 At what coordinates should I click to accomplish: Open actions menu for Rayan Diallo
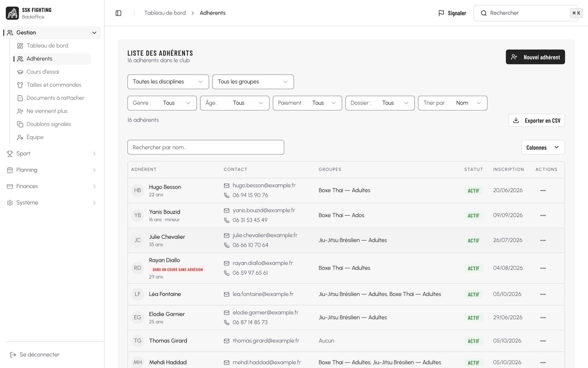point(543,268)
